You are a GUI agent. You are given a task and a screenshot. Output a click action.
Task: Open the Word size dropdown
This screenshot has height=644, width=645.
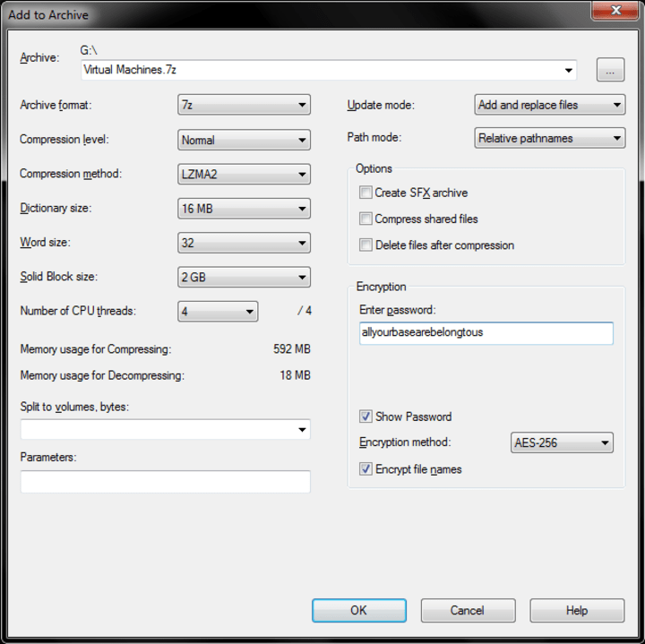click(244, 243)
